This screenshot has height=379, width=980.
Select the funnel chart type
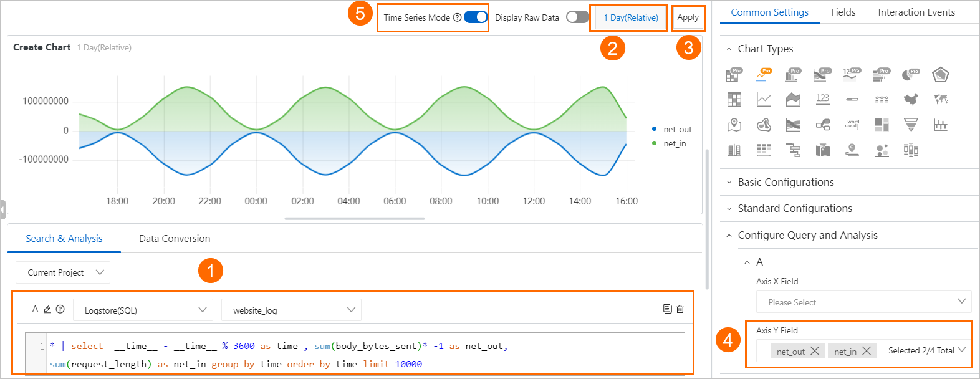point(911,125)
